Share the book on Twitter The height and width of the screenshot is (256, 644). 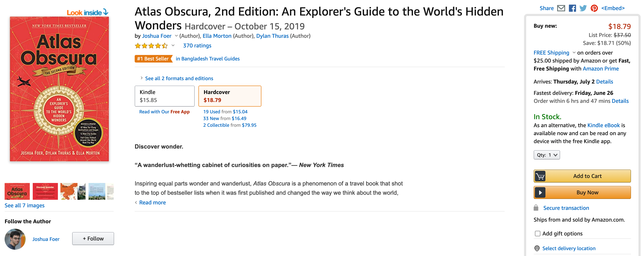tap(583, 8)
